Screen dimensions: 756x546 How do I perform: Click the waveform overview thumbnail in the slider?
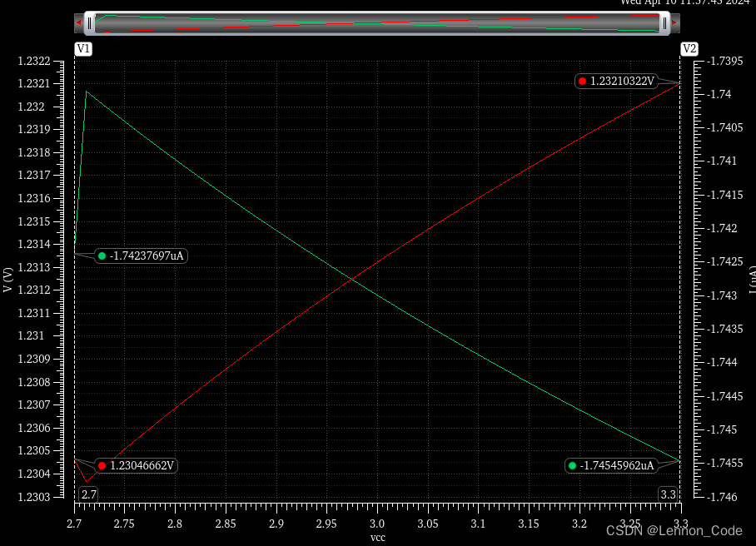tap(377, 23)
